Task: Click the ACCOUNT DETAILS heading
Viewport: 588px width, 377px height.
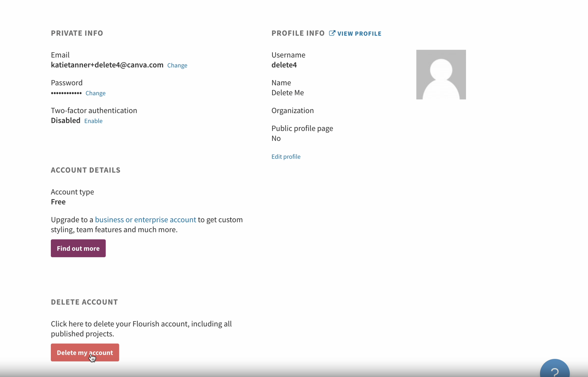Action: [86, 170]
